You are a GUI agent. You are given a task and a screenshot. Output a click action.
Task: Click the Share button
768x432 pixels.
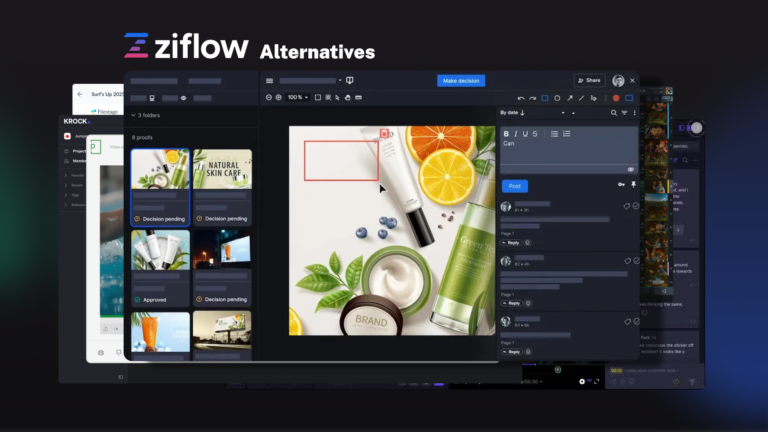(589, 80)
